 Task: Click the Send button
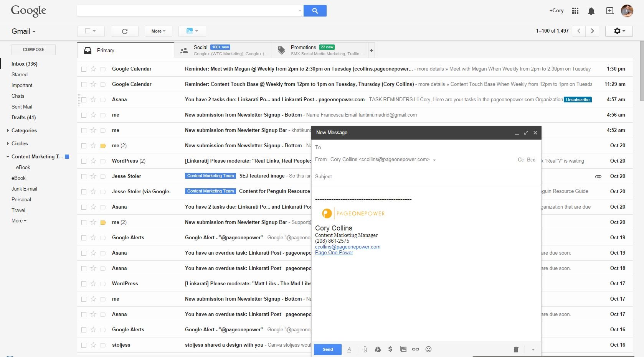point(327,349)
